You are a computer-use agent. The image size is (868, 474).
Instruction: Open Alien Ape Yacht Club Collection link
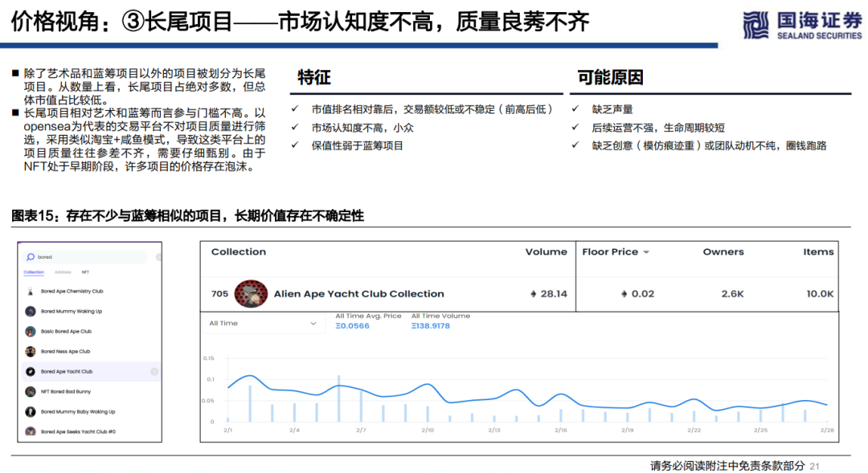pyautogui.click(x=358, y=294)
